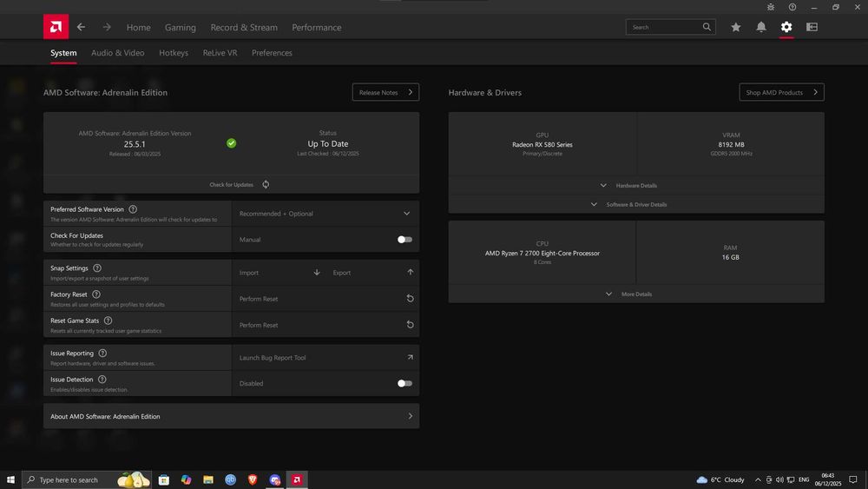Go forward with the right arrow
Screen dimensions: 868x489
tap(106, 27)
